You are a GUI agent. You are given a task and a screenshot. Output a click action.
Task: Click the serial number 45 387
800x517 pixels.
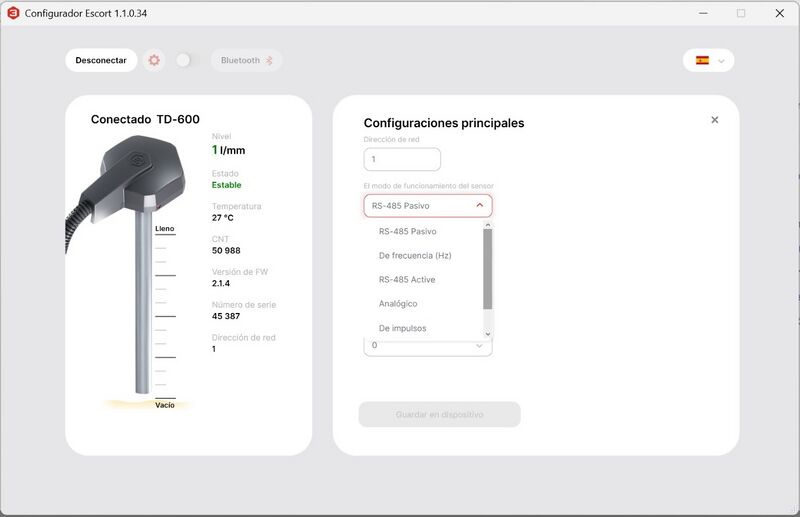tap(226, 316)
